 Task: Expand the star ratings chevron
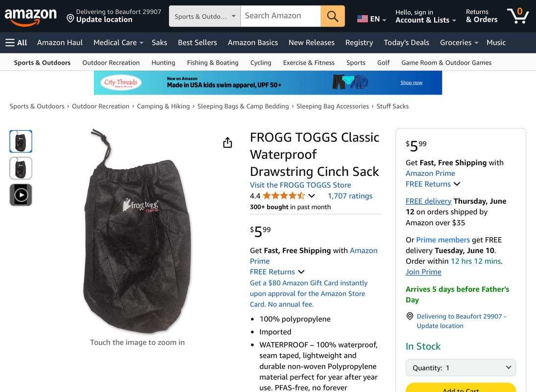tap(312, 196)
